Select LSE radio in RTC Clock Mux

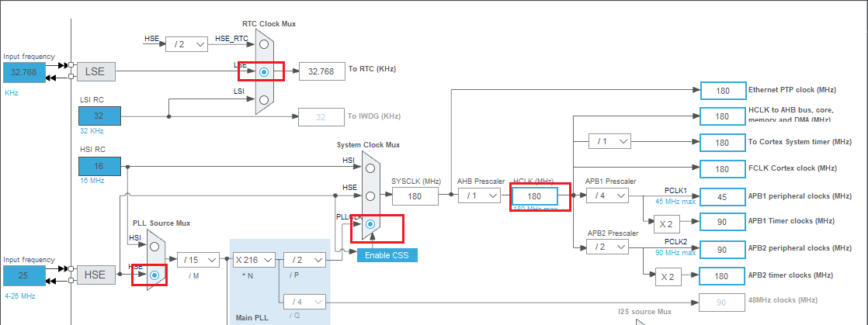point(264,71)
